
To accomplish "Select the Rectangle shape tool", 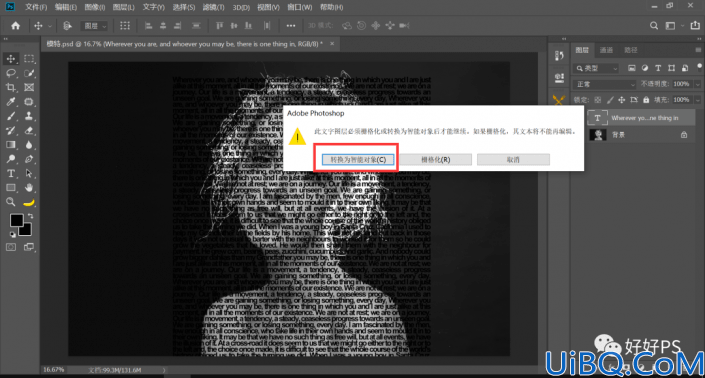I will pyautogui.click(x=11, y=187).
